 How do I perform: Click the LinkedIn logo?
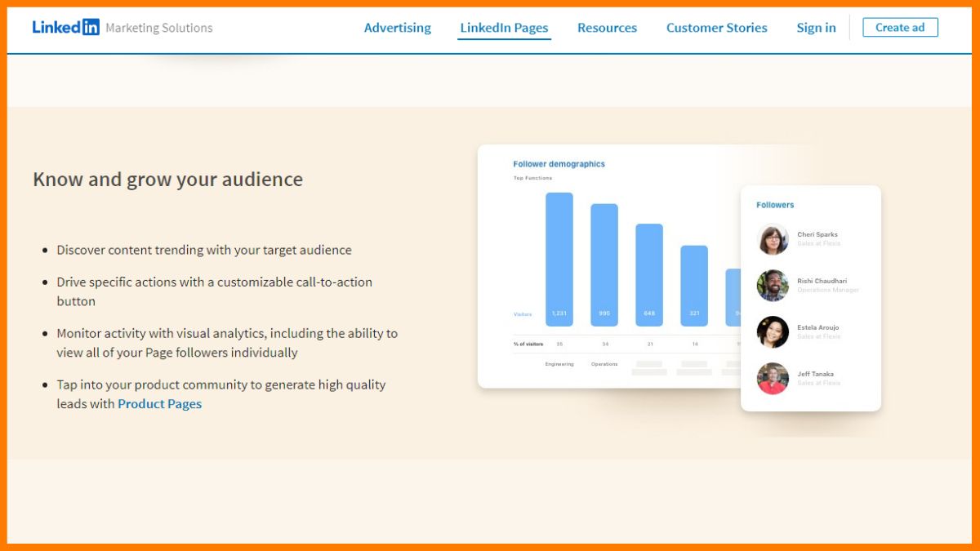(66, 27)
